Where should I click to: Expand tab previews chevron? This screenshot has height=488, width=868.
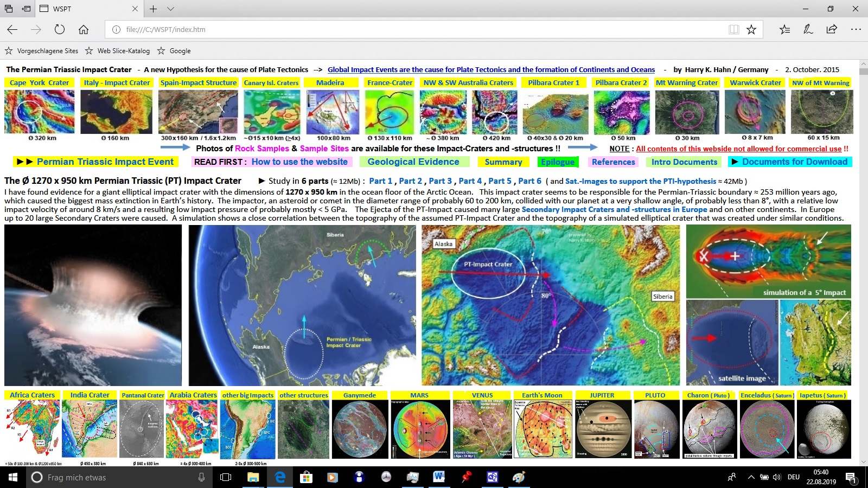170,9
